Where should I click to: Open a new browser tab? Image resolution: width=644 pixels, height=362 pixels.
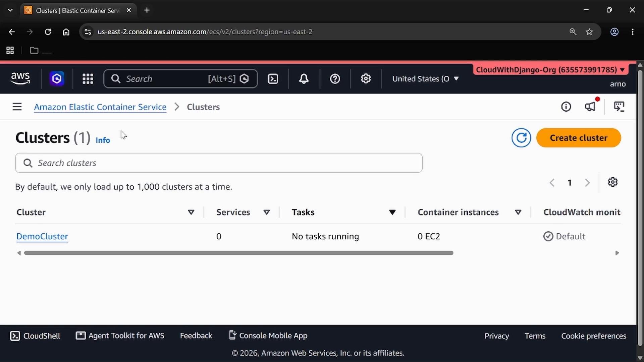point(147,10)
